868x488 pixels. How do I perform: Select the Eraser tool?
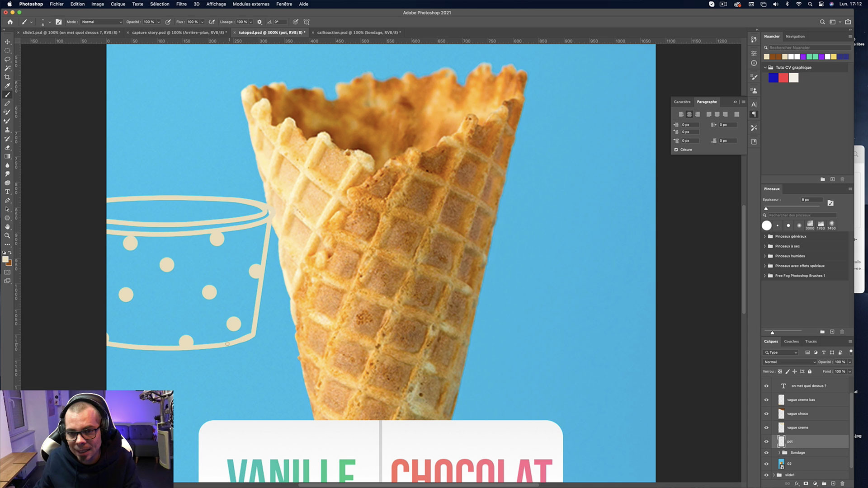click(7, 147)
